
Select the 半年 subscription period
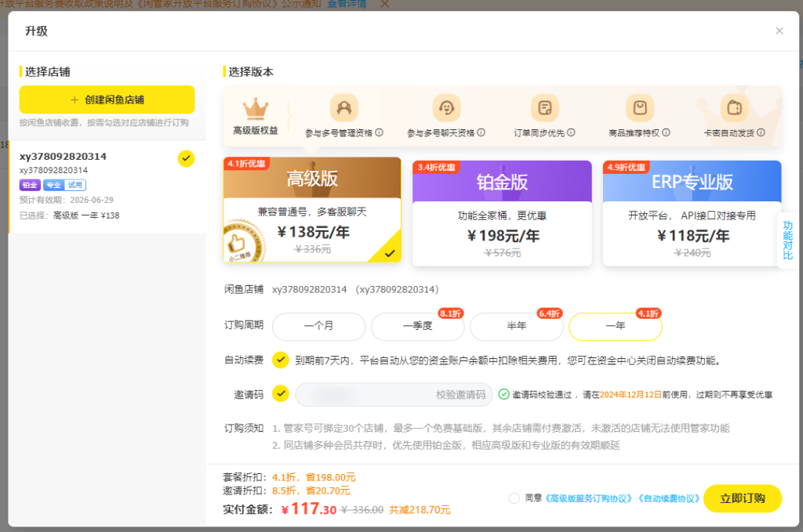click(x=517, y=327)
